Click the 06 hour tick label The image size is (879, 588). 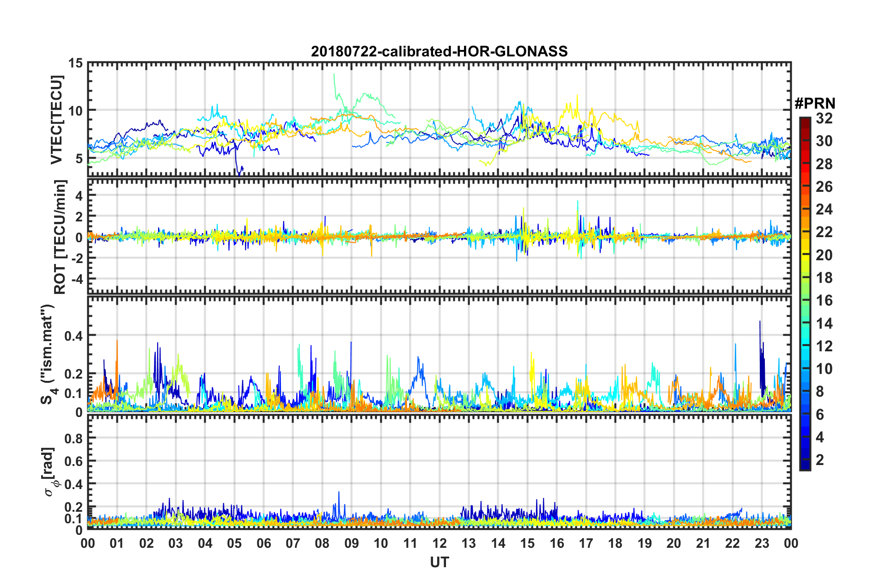(x=264, y=543)
